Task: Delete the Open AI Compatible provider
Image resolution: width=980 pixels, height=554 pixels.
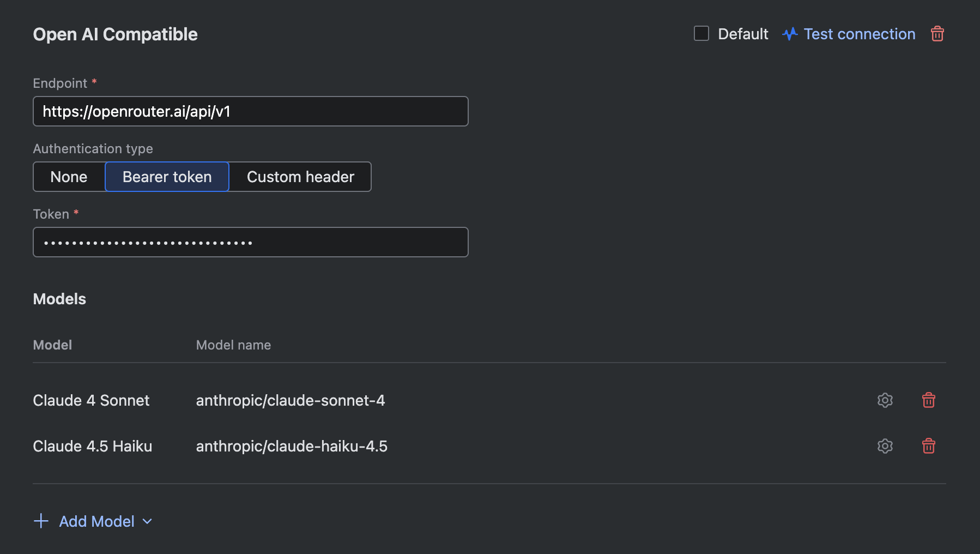Action: (x=937, y=34)
